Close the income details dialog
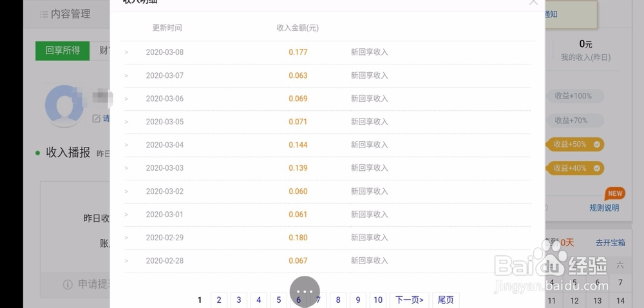 (x=533, y=2)
